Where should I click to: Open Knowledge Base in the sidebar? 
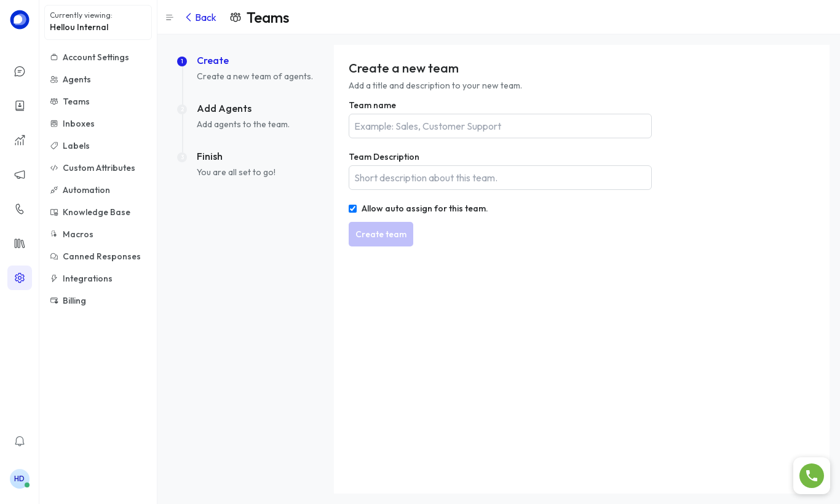pos(98,212)
